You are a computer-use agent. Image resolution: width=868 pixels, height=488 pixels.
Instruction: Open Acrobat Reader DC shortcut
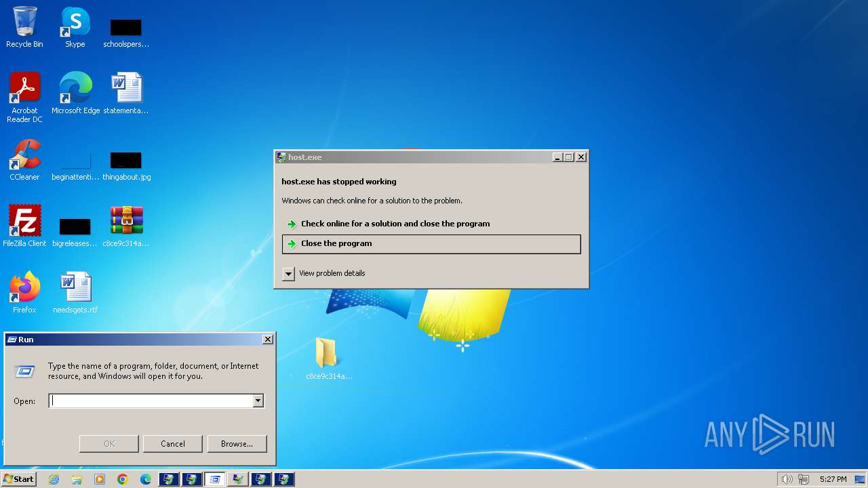click(24, 97)
